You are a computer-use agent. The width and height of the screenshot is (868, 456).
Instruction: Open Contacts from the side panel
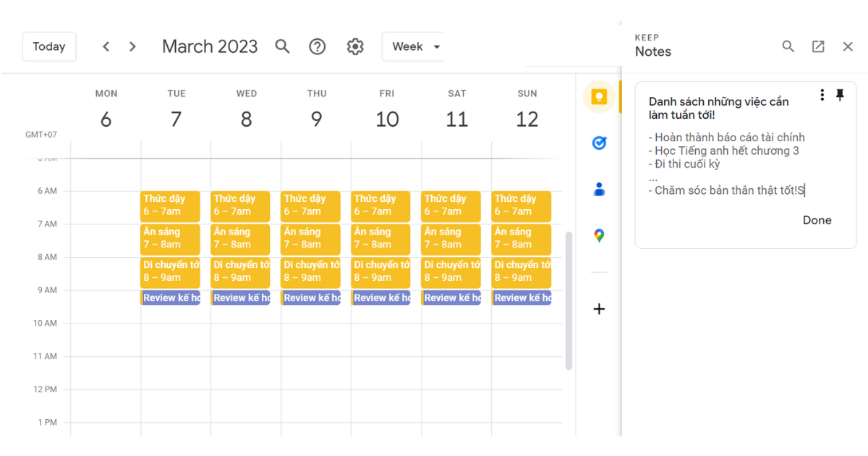pyautogui.click(x=599, y=190)
